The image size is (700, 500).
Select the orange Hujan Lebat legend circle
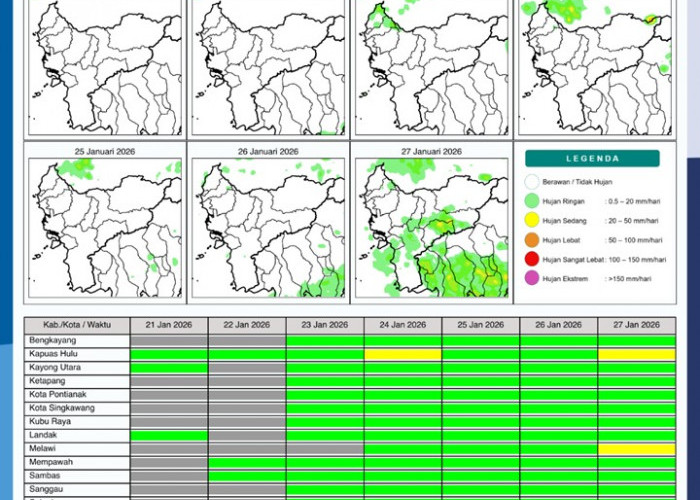531,239
